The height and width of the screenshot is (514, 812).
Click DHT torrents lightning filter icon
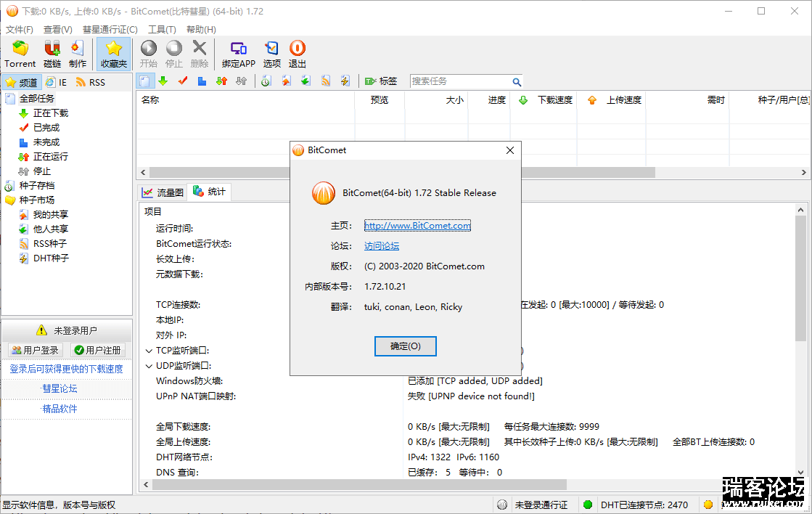tap(345, 81)
